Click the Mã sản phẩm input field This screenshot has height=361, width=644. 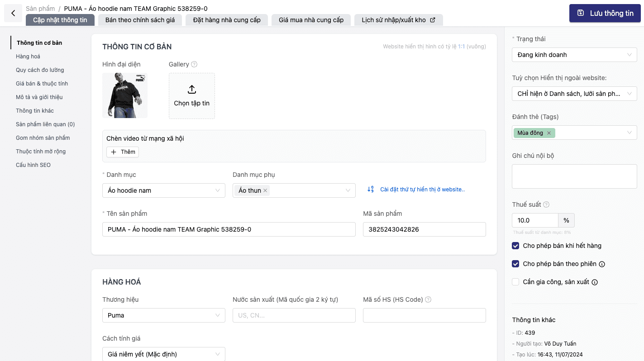tap(425, 229)
